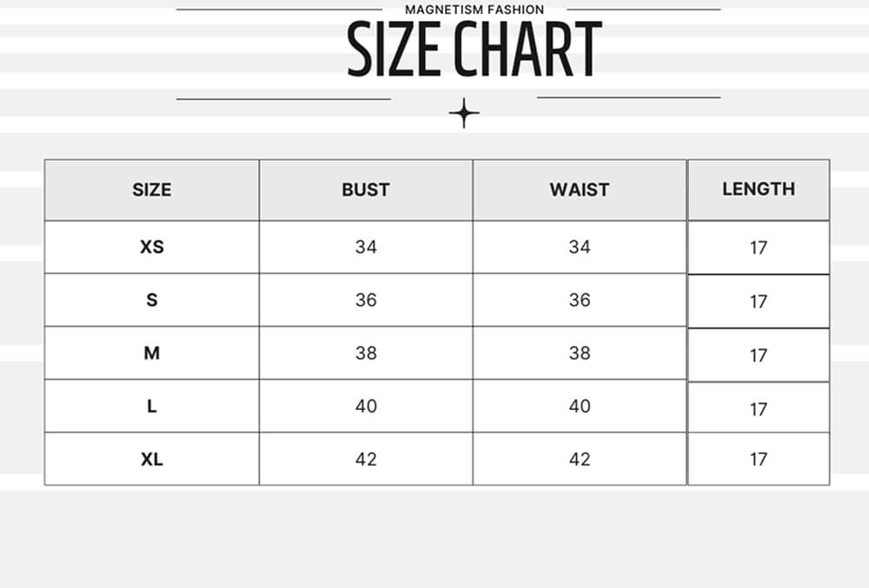
Task: Select the LENGTH column header
Action: (x=759, y=188)
